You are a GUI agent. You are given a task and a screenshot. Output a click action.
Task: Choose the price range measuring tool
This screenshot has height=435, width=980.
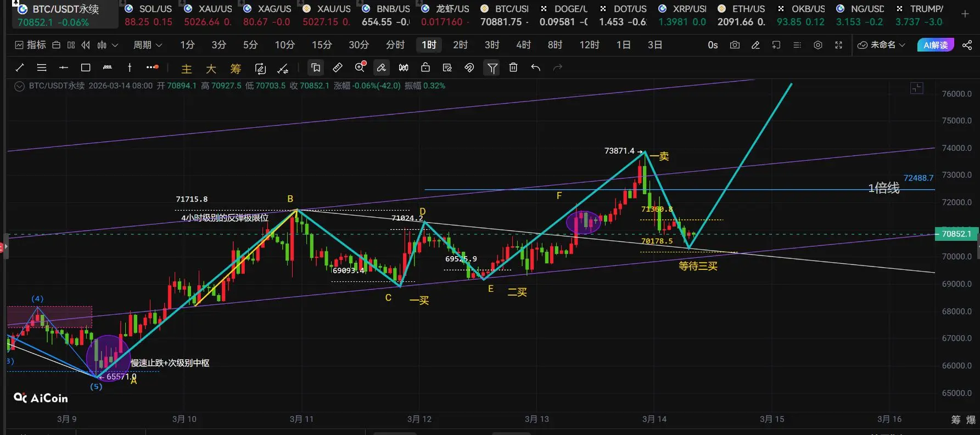pyautogui.click(x=108, y=67)
